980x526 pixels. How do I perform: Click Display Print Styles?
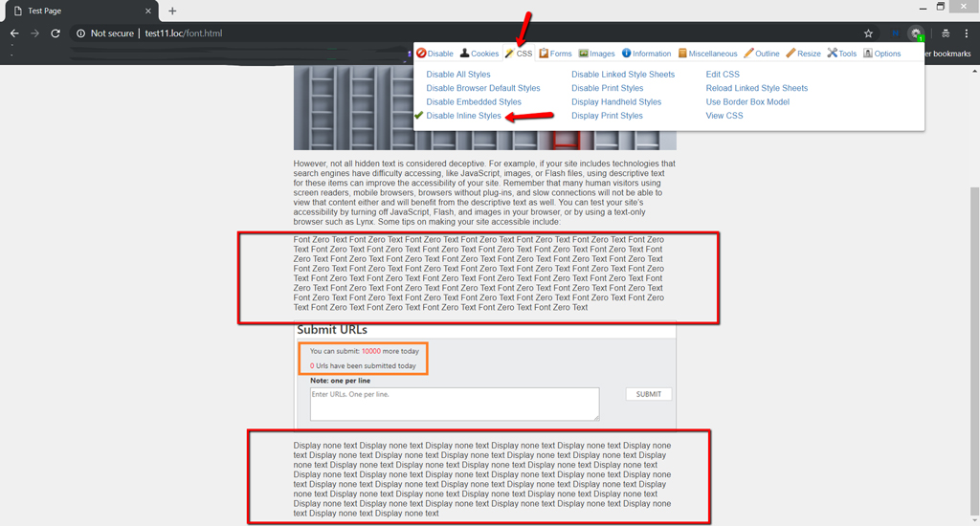[607, 116]
